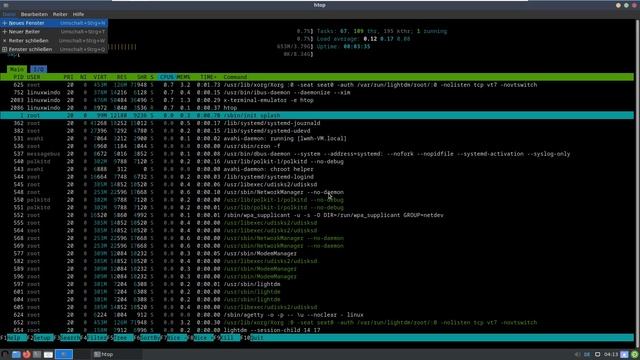Select the htop process row PID 2086
This screenshot has width=640, height=360.
(x=317, y=108)
